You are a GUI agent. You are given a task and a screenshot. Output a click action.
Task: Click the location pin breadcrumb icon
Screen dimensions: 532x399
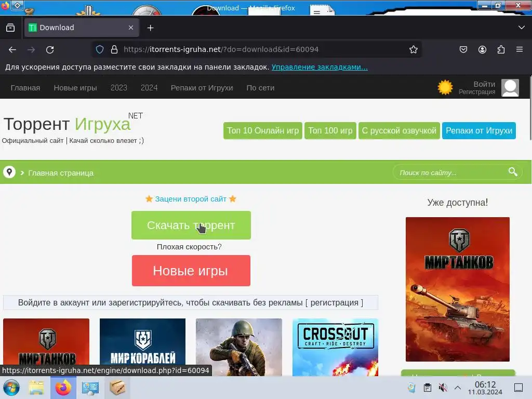click(x=9, y=172)
